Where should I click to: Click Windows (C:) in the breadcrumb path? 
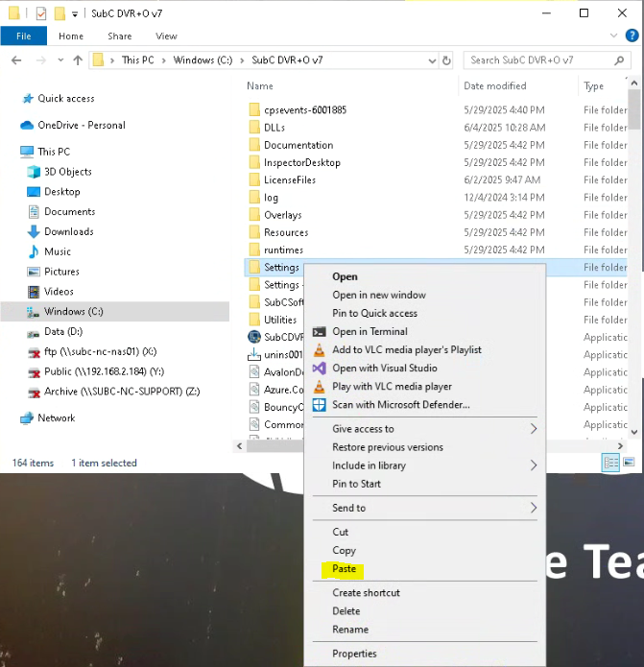[203, 60]
